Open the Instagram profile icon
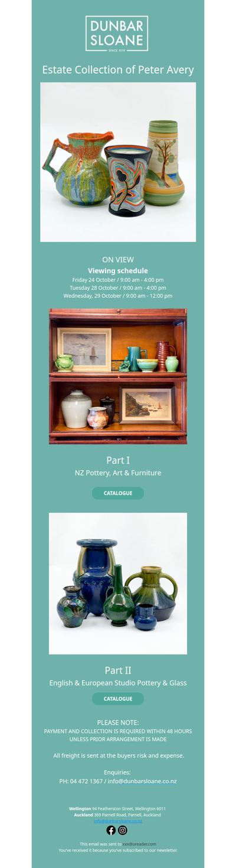This screenshot has height=868, width=236. pyautogui.click(x=123, y=830)
